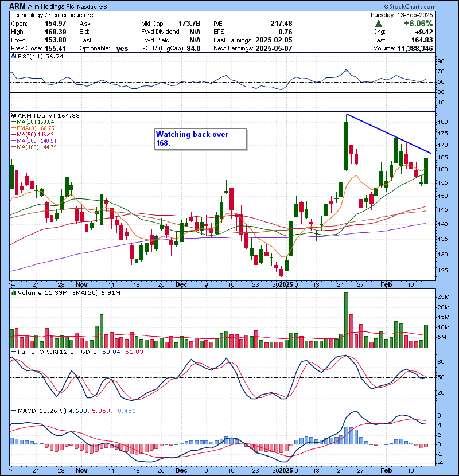
Task: Click the Next Earnings date 2025-05-07
Action: click(274, 49)
